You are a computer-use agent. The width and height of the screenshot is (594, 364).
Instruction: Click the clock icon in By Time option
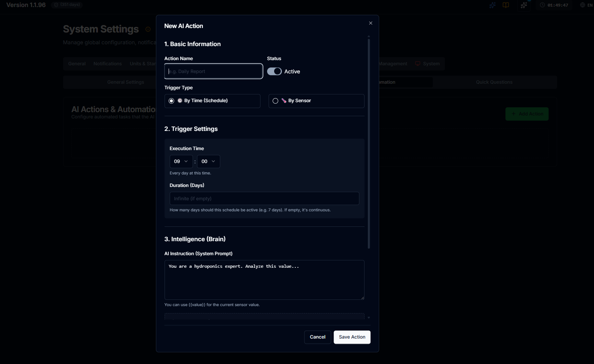tap(180, 101)
